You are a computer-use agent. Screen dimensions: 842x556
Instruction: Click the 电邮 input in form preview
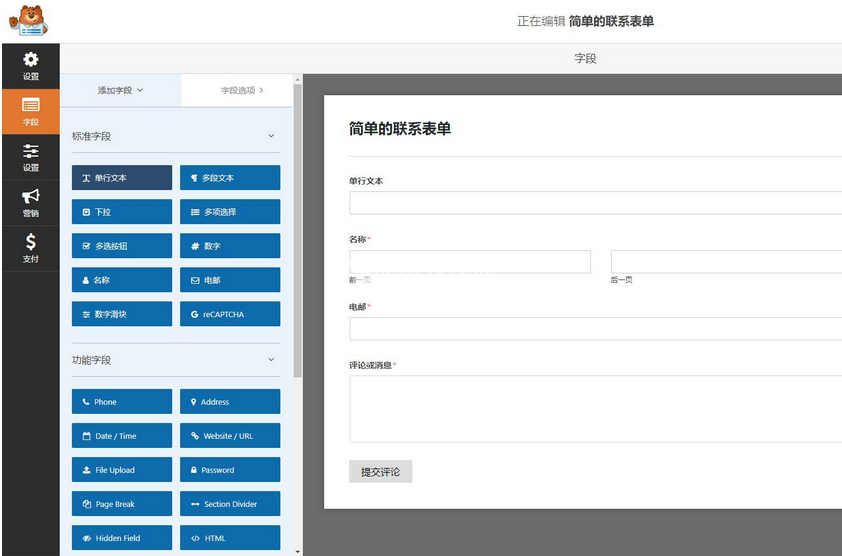point(596,328)
